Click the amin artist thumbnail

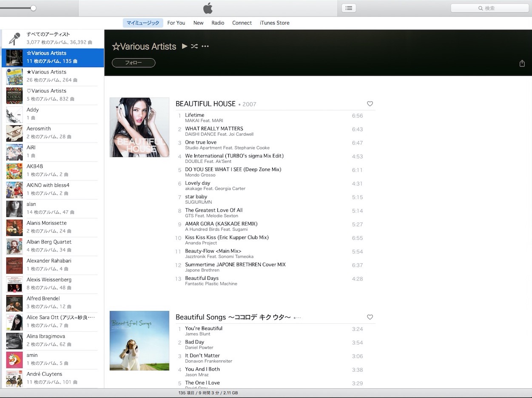[x=14, y=360]
